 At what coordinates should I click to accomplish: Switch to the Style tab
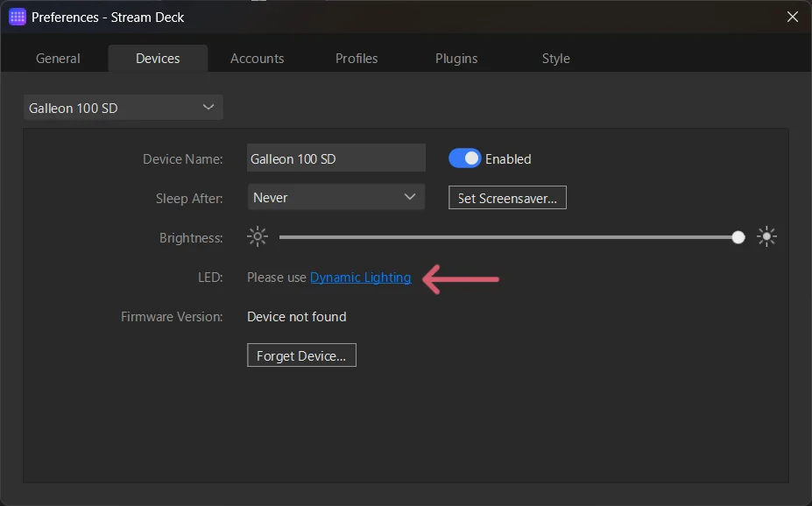click(555, 59)
